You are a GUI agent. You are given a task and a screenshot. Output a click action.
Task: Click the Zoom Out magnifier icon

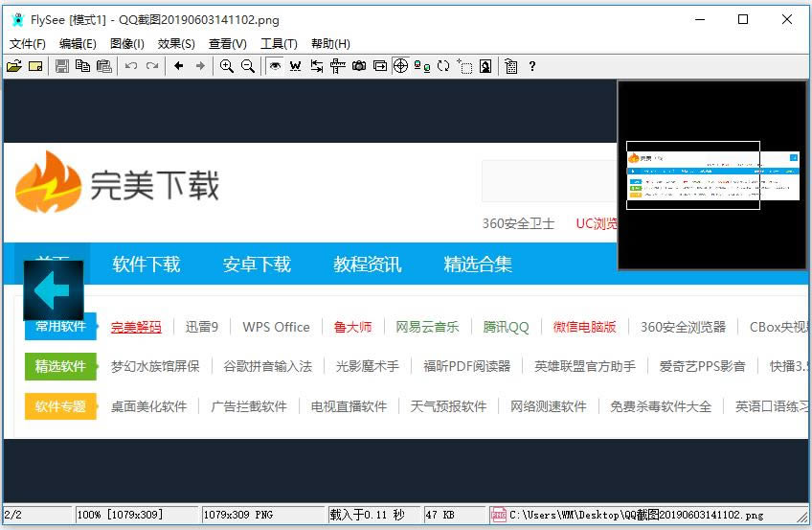pos(248,66)
